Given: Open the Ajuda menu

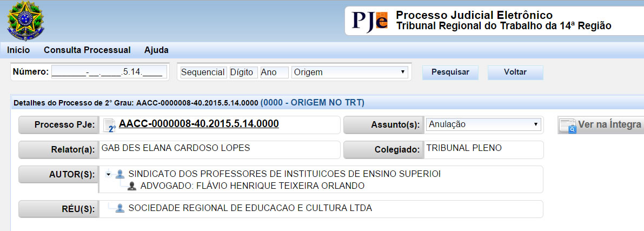Looking at the screenshot, I should (x=156, y=50).
